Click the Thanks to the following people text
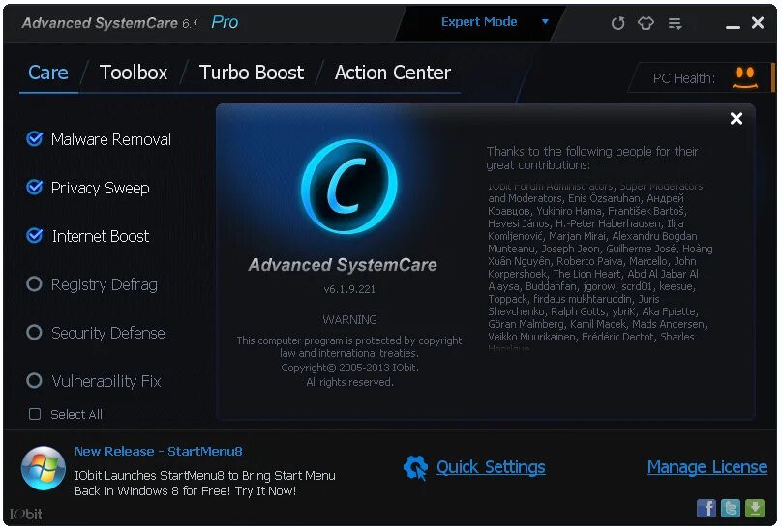Viewport: 782px width, 532px height. coord(592,158)
